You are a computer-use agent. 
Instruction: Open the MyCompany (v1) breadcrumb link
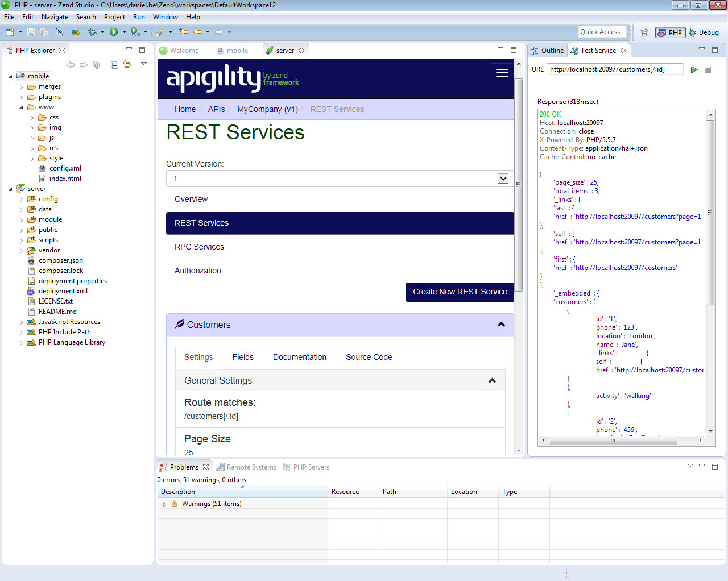pos(267,109)
